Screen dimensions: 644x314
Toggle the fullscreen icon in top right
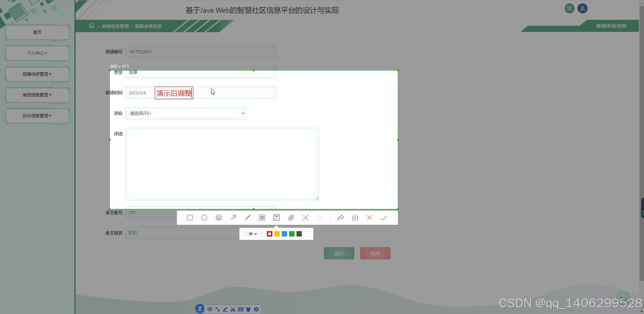(x=569, y=8)
